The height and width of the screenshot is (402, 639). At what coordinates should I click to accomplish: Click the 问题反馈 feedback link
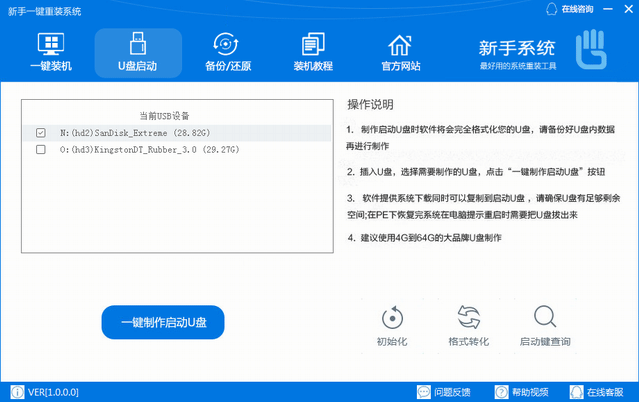[444, 392]
